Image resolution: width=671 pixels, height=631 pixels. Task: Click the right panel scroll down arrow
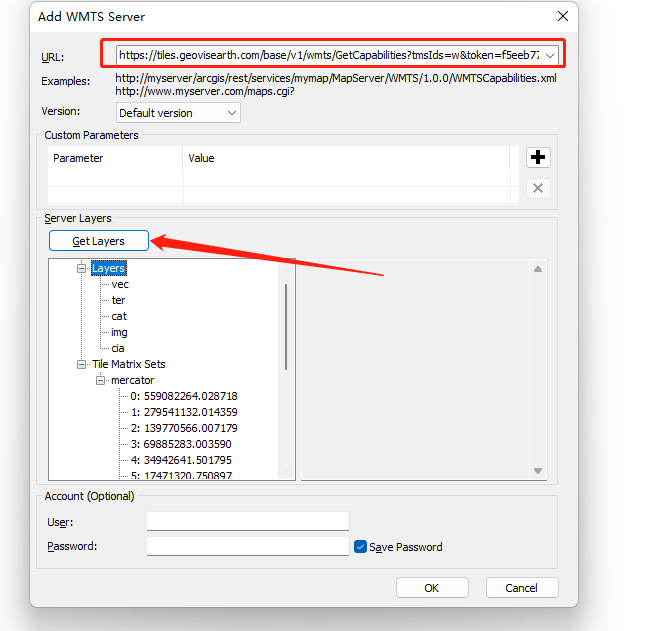click(x=538, y=470)
